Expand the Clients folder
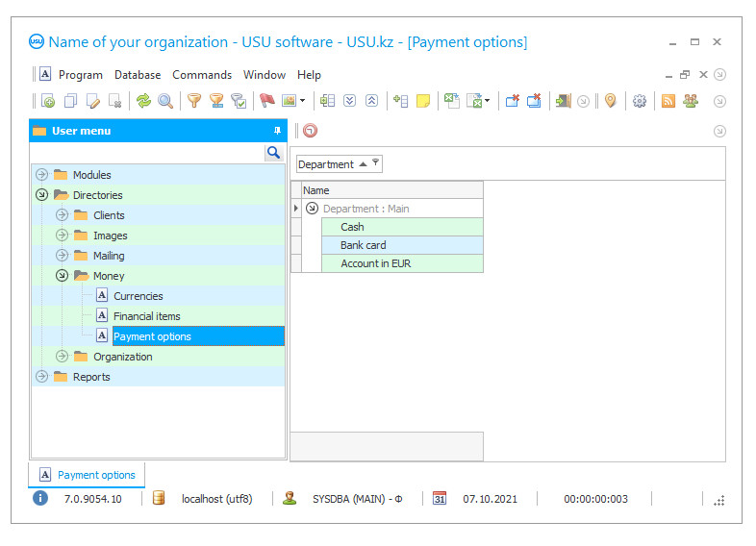 pyautogui.click(x=62, y=215)
